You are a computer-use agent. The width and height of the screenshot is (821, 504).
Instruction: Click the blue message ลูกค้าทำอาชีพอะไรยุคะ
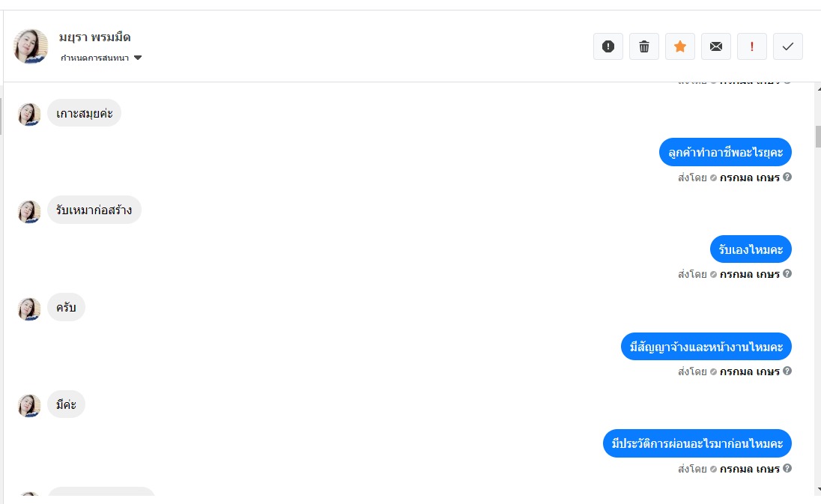725,152
